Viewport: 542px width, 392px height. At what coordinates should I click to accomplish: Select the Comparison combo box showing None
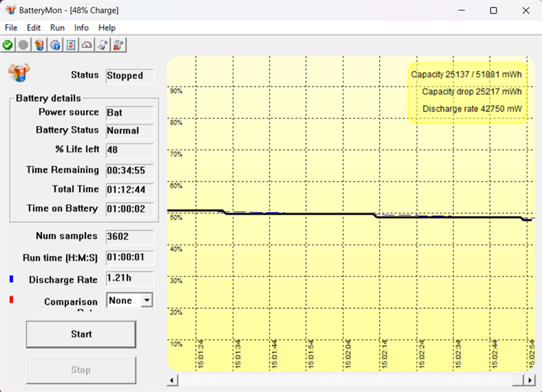[x=129, y=300]
